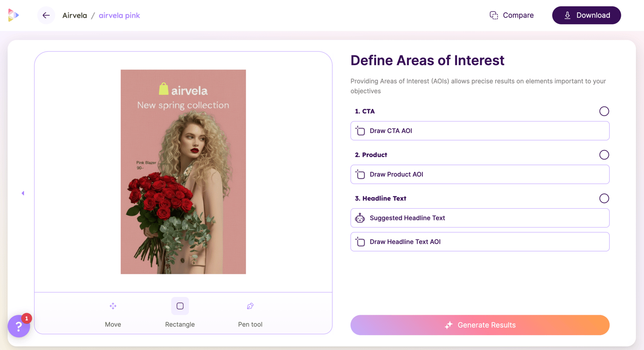This screenshot has height=350, width=644.
Task: Click the draw icon in Draw CTA AOI
Action: 360,131
